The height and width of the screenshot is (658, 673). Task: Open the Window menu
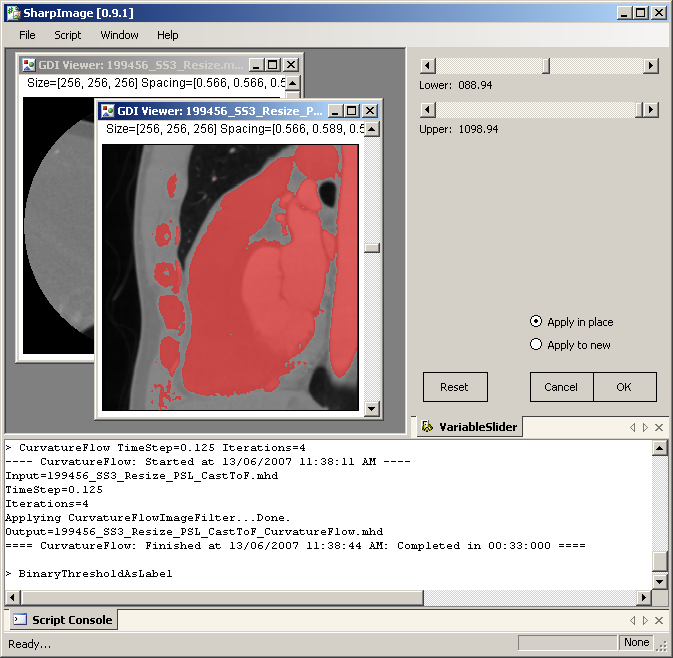point(120,35)
